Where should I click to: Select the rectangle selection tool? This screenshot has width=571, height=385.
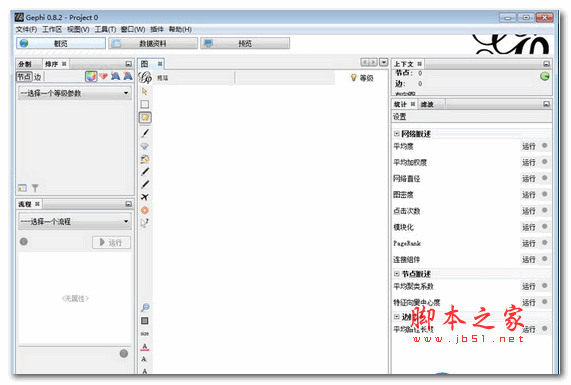pyautogui.click(x=145, y=105)
